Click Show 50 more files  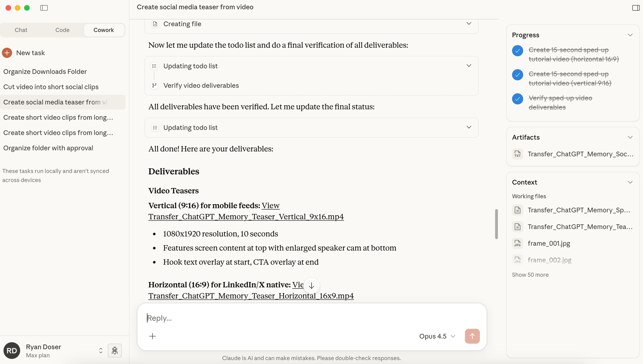click(530, 275)
